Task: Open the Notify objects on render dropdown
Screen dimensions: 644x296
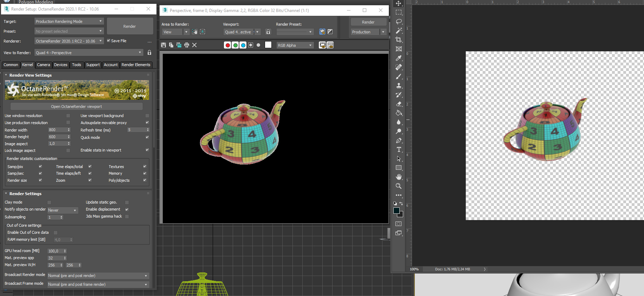Action: pyautogui.click(x=63, y=210)
